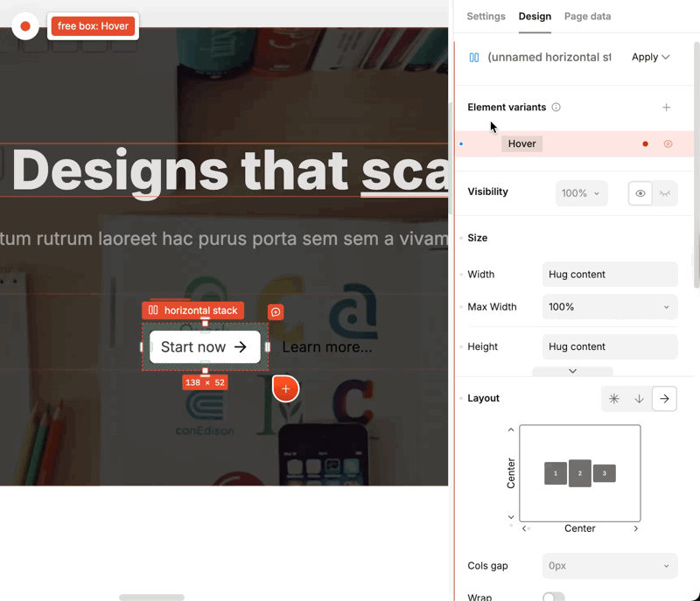This screenshot has height=601, width=700.
Task: Set layout direction to vertical down arrow
Action: point(640,399)
